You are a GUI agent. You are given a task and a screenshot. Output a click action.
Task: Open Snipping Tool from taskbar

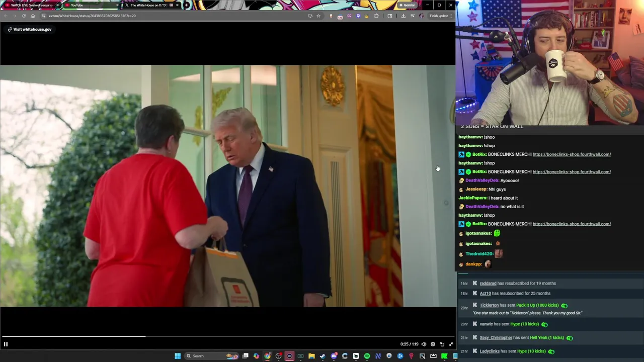pos(422,356)
